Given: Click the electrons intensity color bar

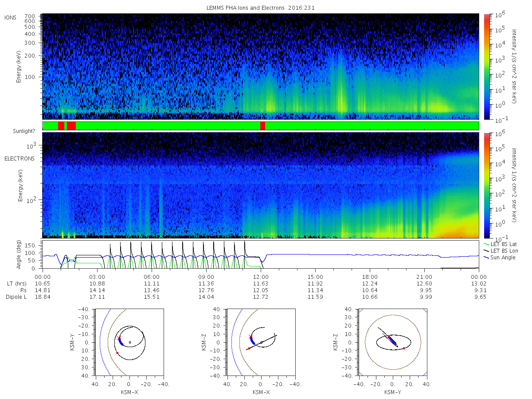Looking at the screenshot, I should 486,185.
